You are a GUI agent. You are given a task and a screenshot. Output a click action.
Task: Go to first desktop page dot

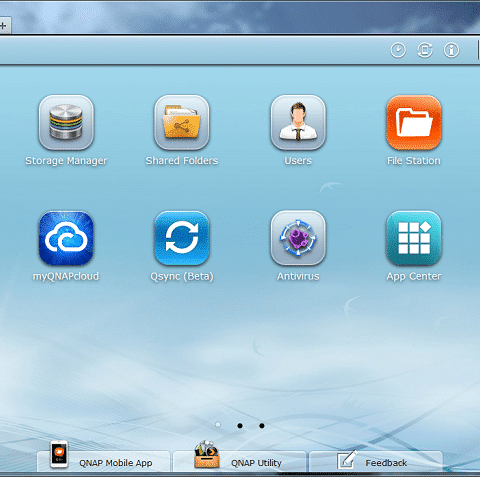pyautogui.click(x=218, y=425)
